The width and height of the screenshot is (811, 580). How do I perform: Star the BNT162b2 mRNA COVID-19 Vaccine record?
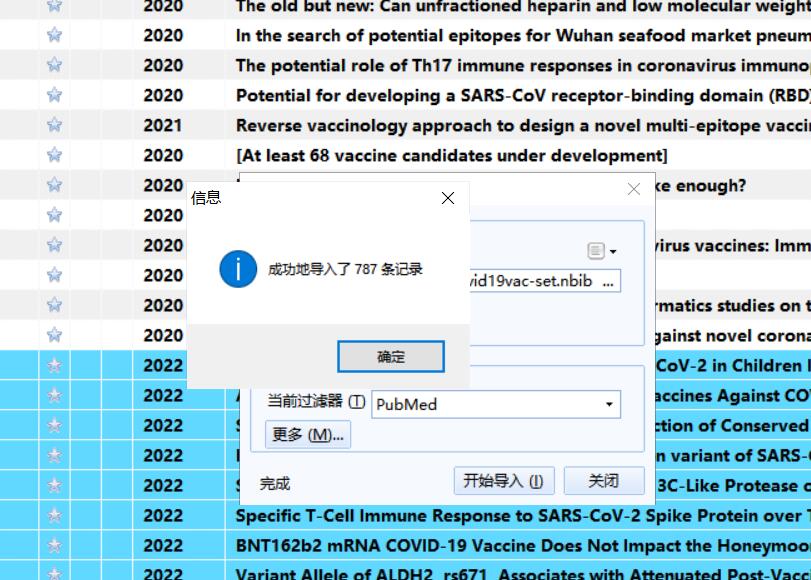click(x=54, y=545)
